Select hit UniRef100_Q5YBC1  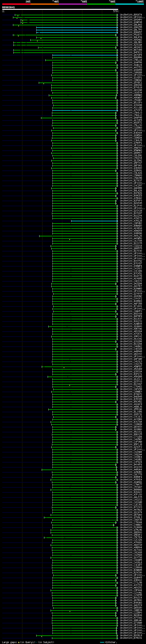131,82
